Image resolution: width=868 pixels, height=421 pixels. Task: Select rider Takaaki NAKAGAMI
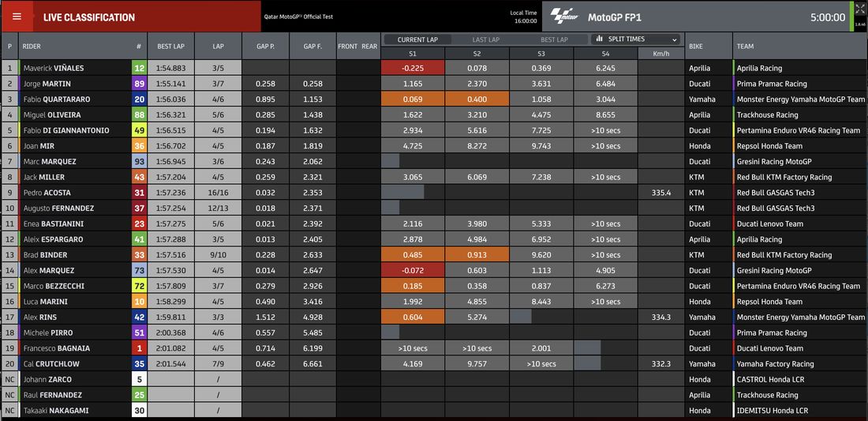[x=56, y=411]
